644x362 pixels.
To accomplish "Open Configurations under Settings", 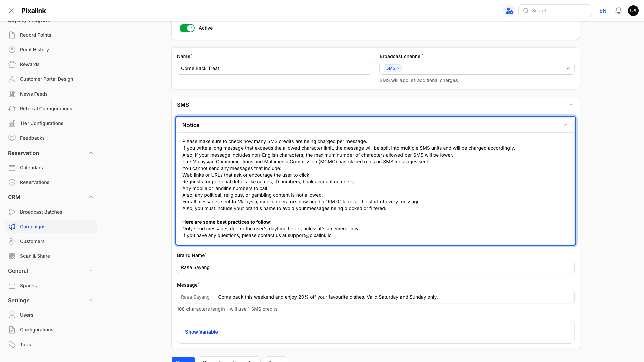I will click(51, 330).
